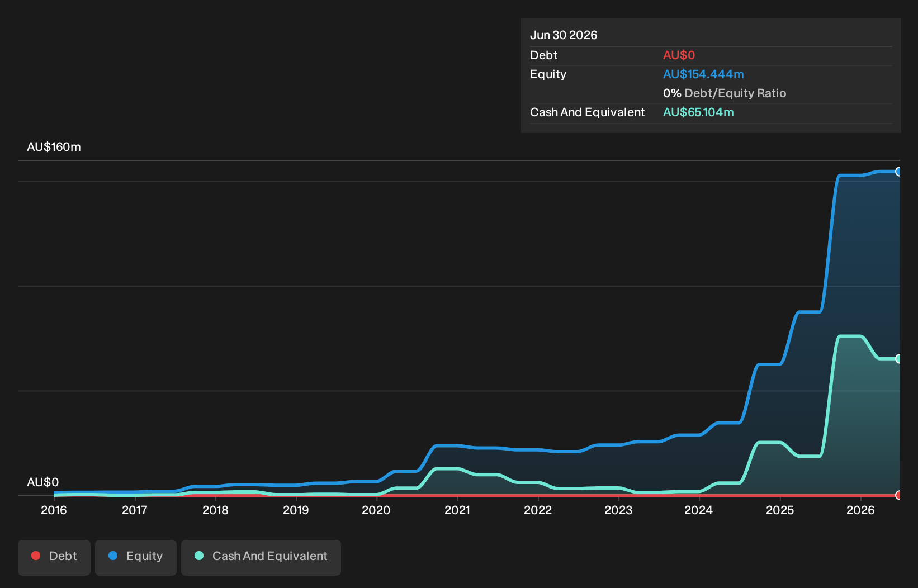Select the 2020 x-axis label
The width and height of the screenshot is (918, 588).
click(x=376, y=510)
